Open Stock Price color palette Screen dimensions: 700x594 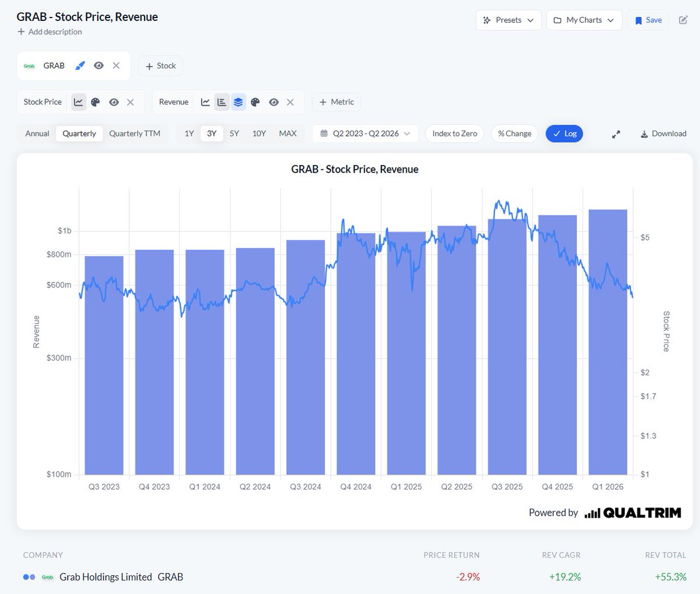pos(96,102)
